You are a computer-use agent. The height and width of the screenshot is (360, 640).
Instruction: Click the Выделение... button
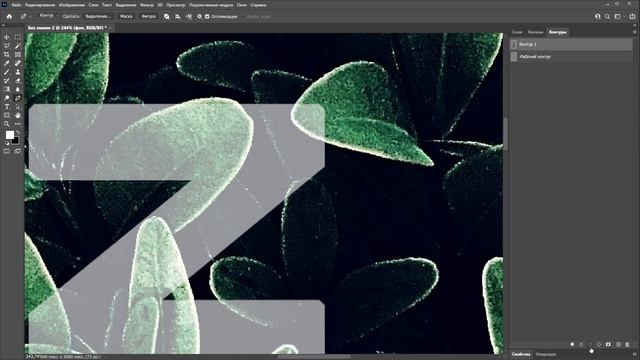click(98, 16)
